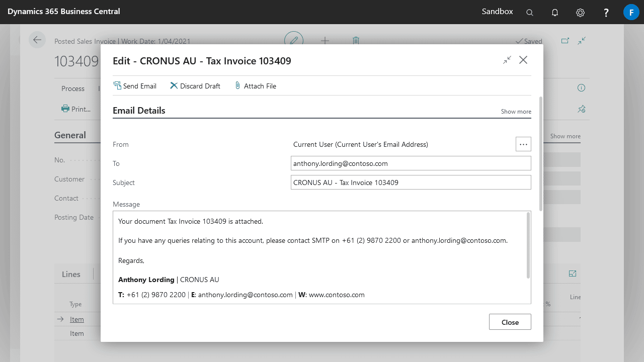Open the info FactBox icon on invoice page

point(581,88)
